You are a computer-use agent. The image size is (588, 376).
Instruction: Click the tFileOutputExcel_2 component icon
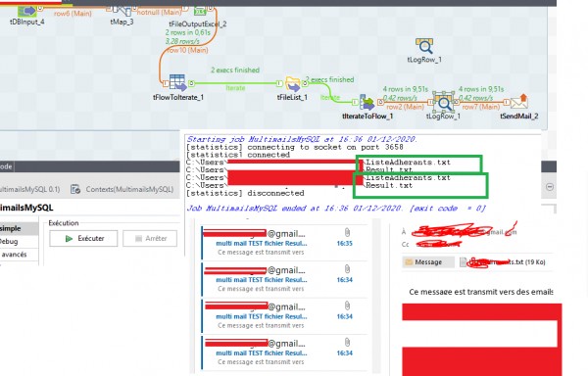[200, 11]
